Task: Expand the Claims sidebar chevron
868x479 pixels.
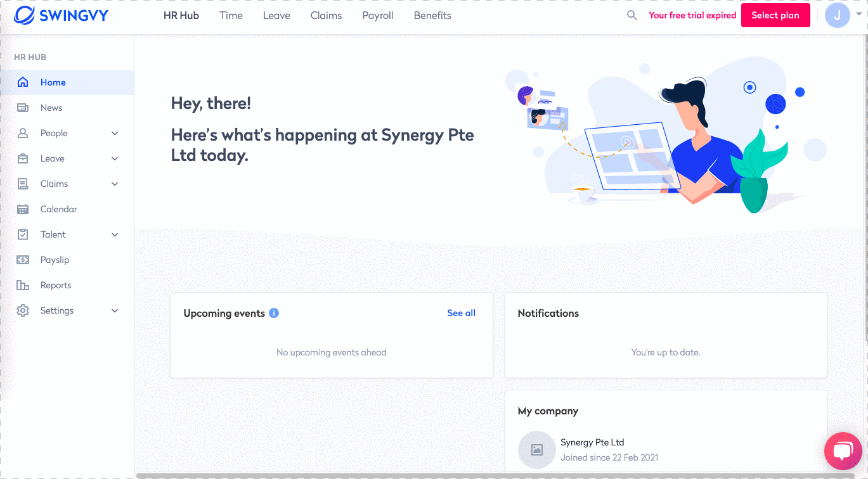Action: (115, 184)
